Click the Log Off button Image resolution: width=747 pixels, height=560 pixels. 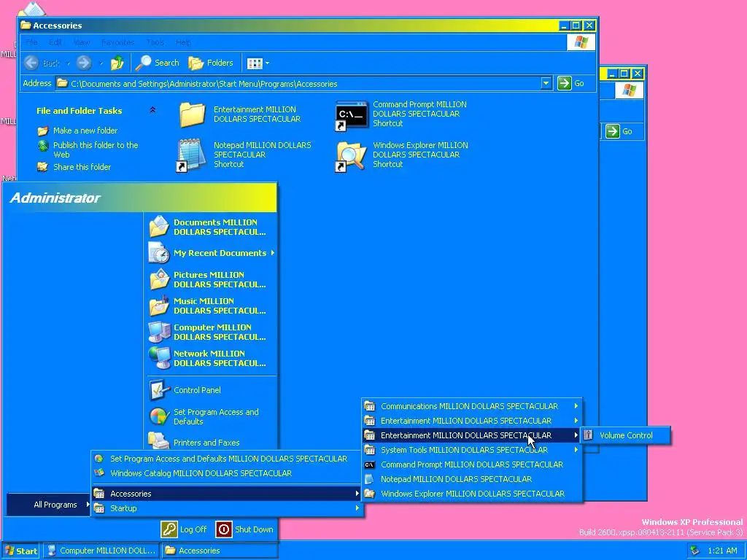(184, 529)
